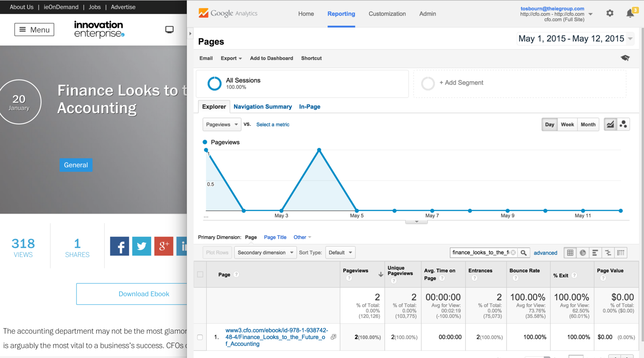Image resolution: width=644 pixels, height=358 pixels.
Task: Click help icon next to Page column
Action: coord(236,274)
